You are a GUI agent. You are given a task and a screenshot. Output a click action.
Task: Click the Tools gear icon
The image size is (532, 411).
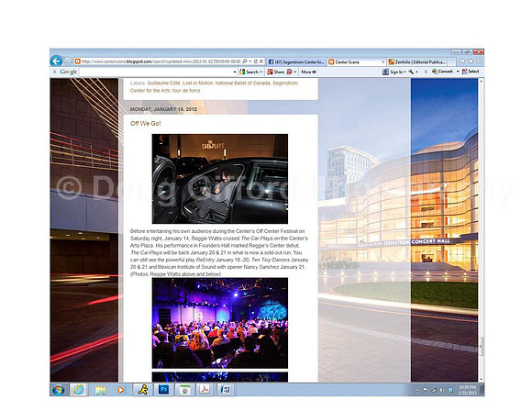coord(479,61)
